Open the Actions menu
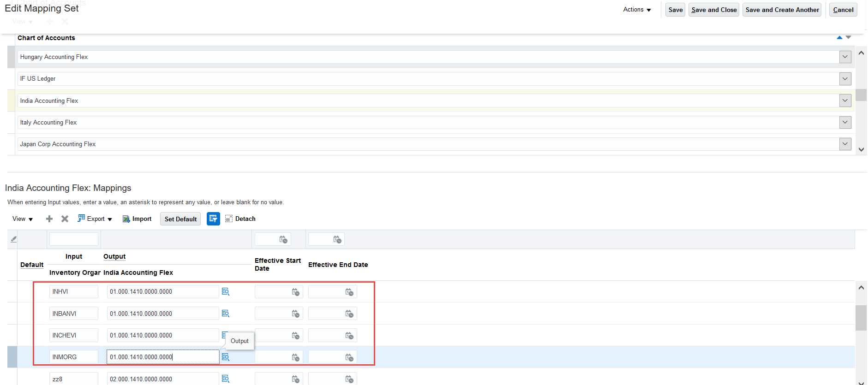Screen dimensions: 868x385 (637, 10)
